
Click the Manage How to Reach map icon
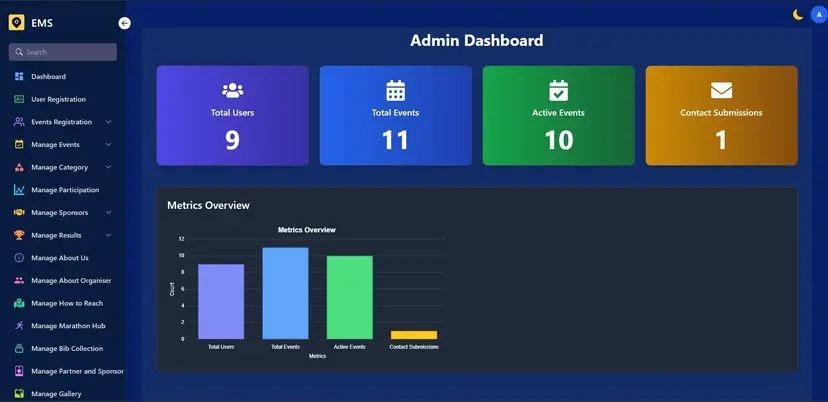(19, 303)
